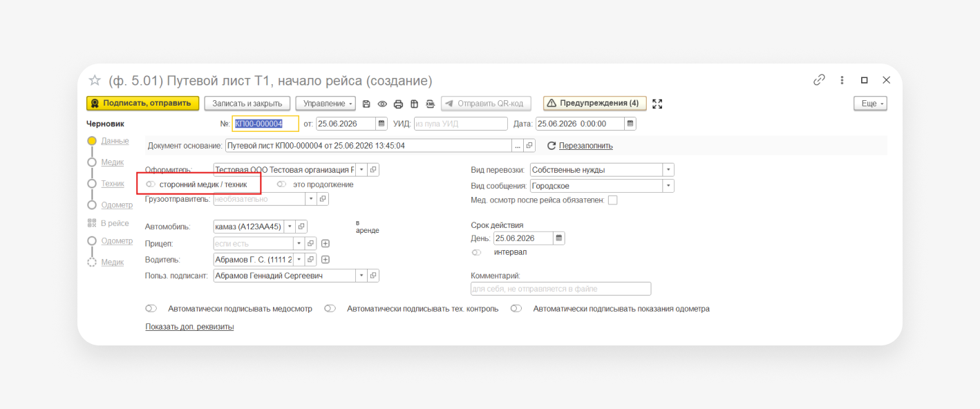The image size is (980, 409).
Task: Go to the last 'Медик' step
Action: pos(113,263)
